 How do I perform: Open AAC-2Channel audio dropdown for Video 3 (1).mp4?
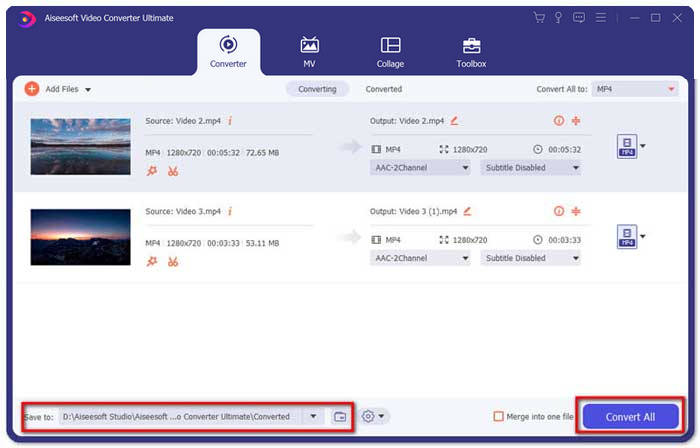click(x=420, y=258)
